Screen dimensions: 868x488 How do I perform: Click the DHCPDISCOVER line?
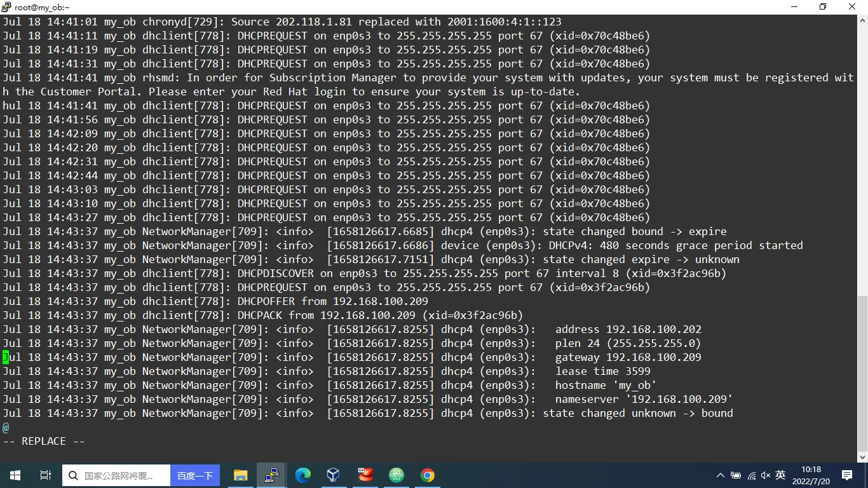click(x=365, y=273)
